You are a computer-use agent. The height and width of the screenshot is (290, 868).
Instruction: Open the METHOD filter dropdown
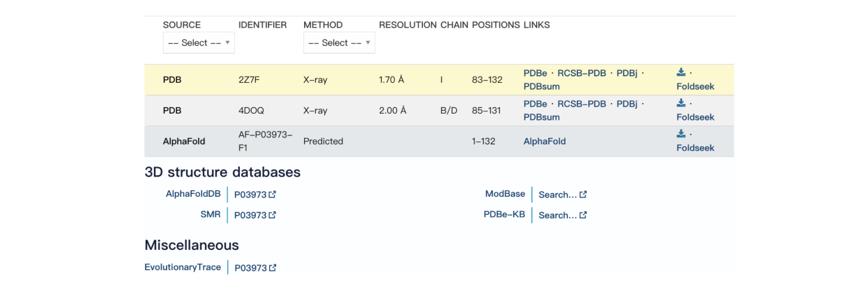point(339,43)
